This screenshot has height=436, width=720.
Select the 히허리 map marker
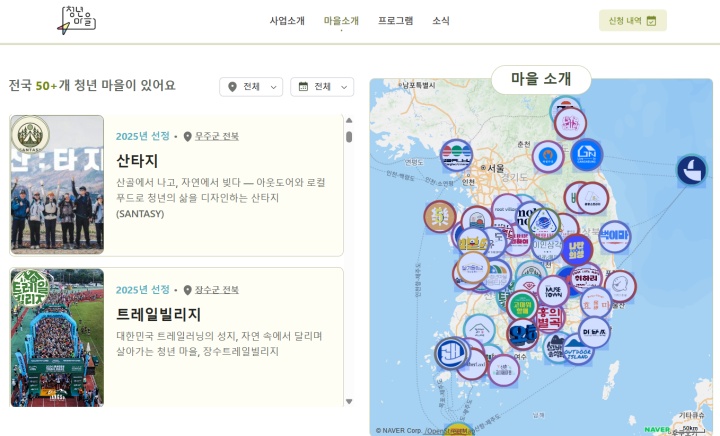[x=586, y=278]
